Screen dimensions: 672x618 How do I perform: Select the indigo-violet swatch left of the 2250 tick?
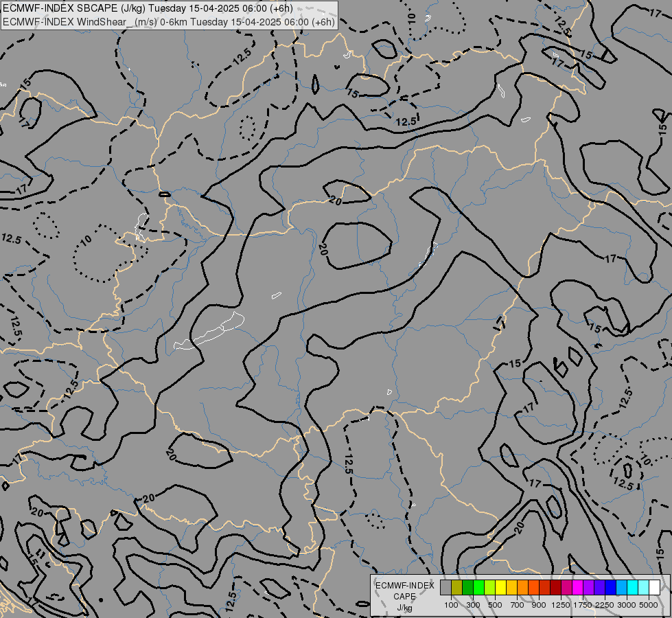click(599, 587)
